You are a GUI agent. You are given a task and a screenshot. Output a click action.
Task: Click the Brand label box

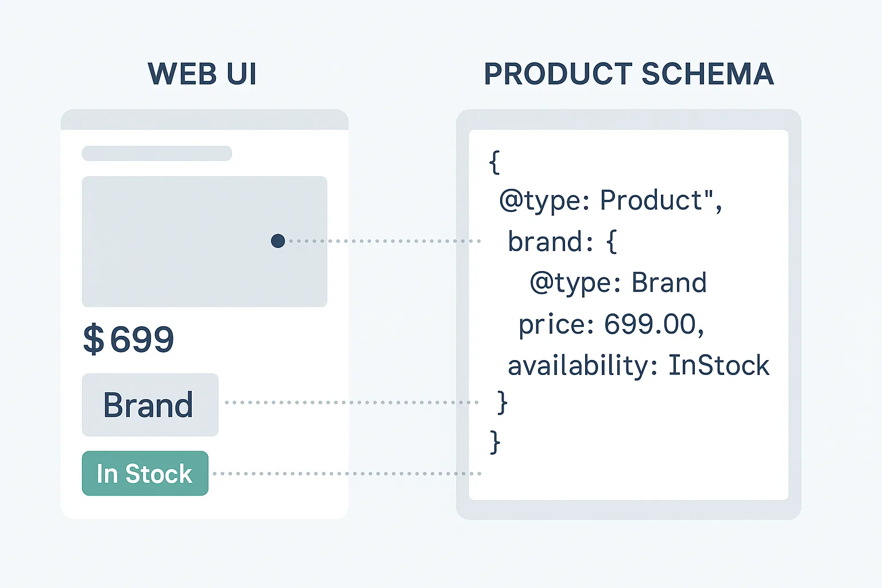point(150,405)
